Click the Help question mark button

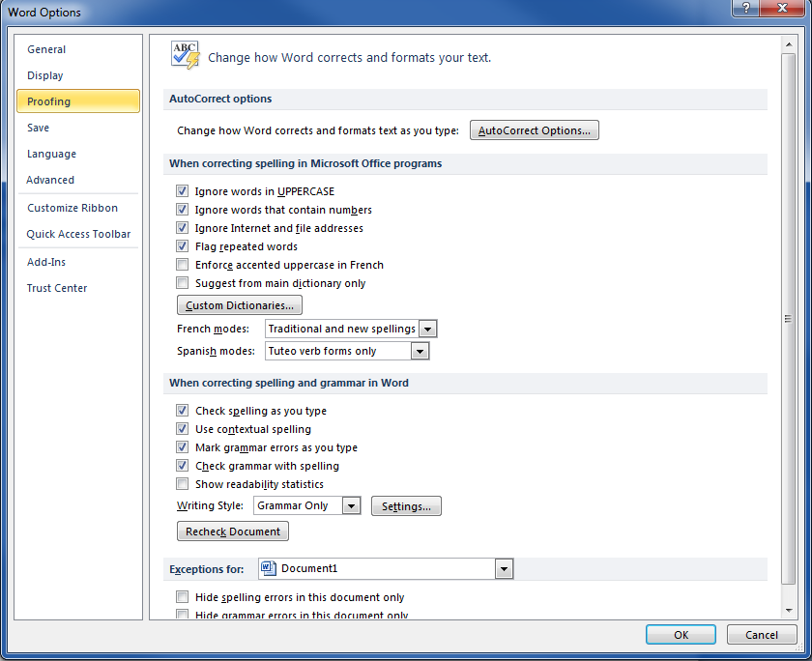(745, 8)
